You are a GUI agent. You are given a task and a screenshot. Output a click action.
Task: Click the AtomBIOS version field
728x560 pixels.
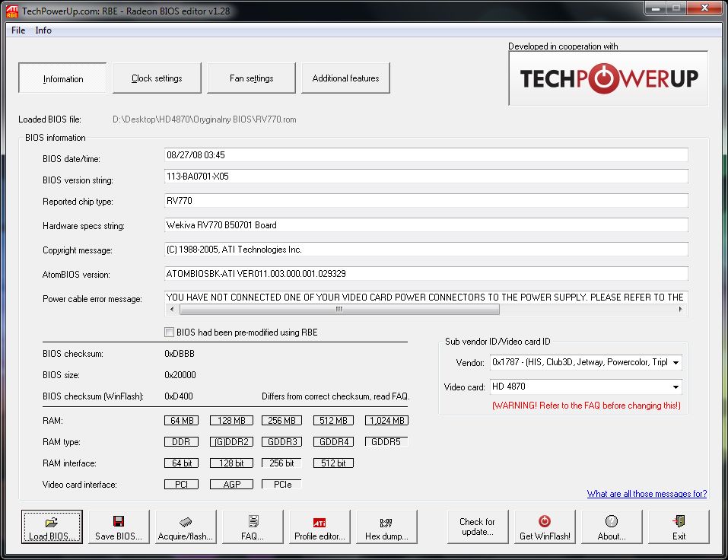click(426, 274)
